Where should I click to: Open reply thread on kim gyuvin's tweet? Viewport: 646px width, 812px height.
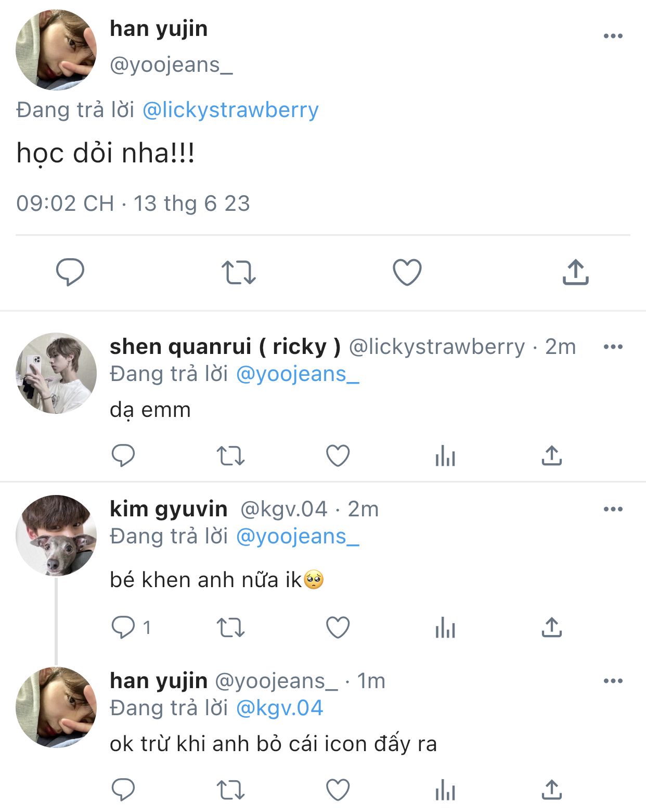[x=124, y=627]
